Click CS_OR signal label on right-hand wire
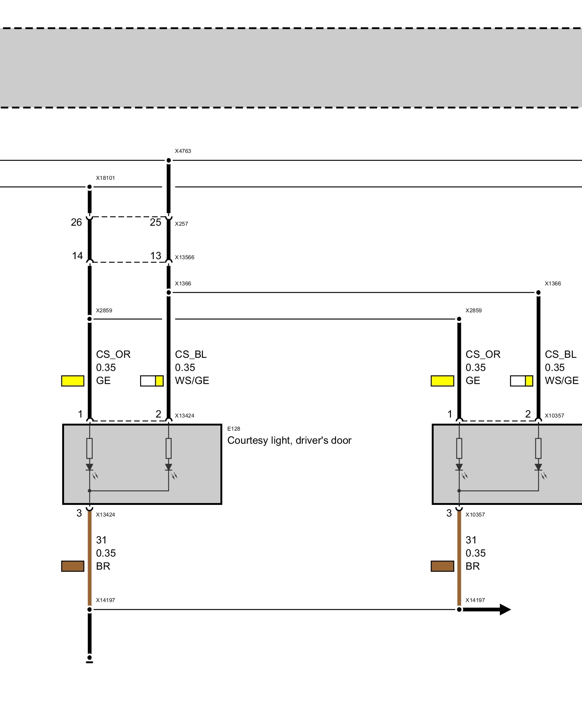This screenshot has height=728, width=582. tap(483, 355)
